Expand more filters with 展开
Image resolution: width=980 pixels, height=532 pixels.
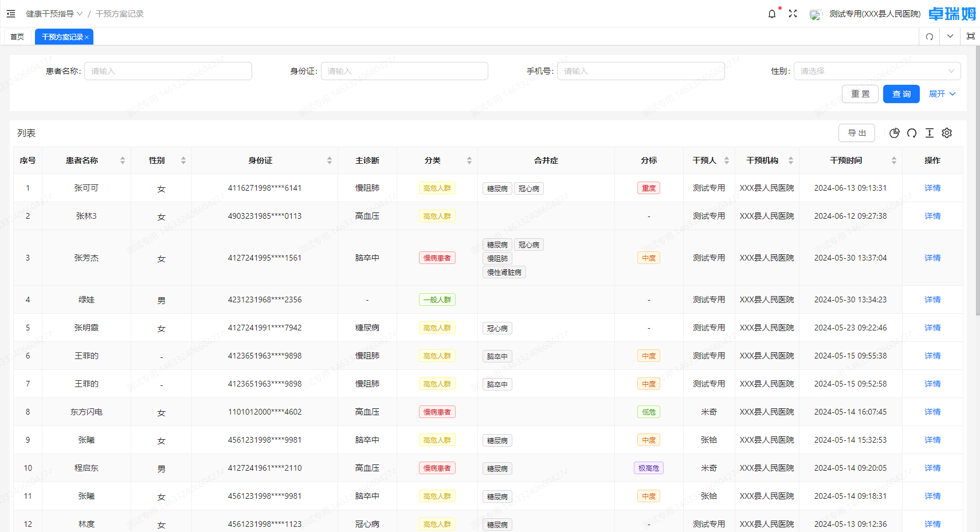(x=942, y=94)
